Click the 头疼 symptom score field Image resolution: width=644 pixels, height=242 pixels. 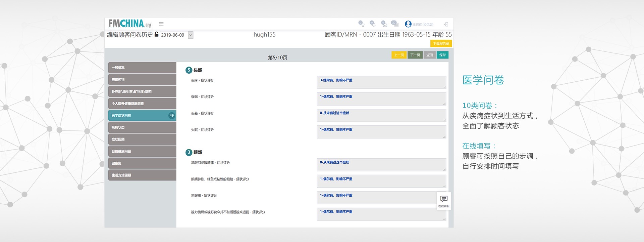tap(381, 82)
